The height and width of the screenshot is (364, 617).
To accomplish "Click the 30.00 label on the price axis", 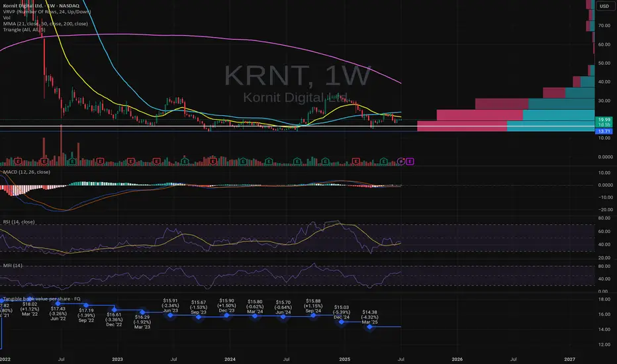I will tap(604, 101).
